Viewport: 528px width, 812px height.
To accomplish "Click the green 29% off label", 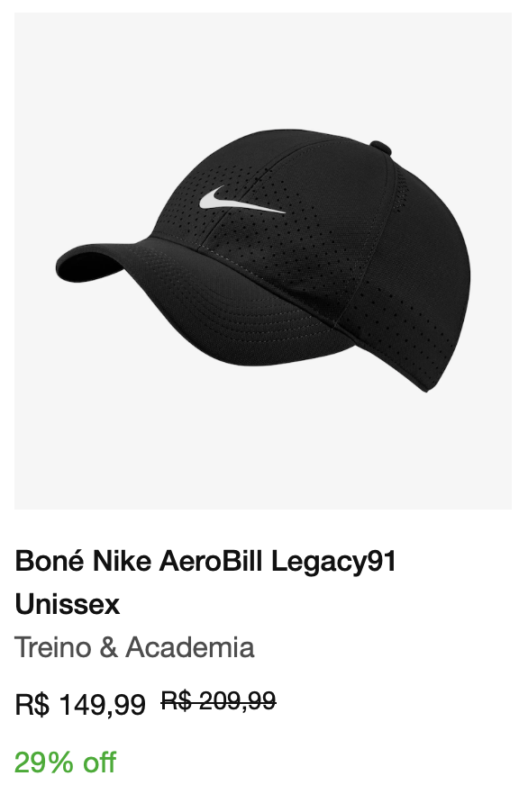I will pyautogui.click(x=65, y=762).
